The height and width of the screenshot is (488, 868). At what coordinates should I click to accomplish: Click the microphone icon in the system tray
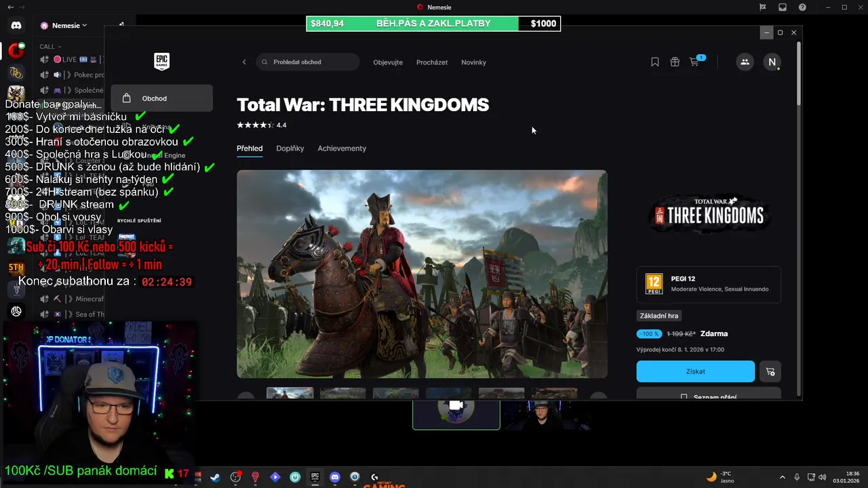pos(797,477)
